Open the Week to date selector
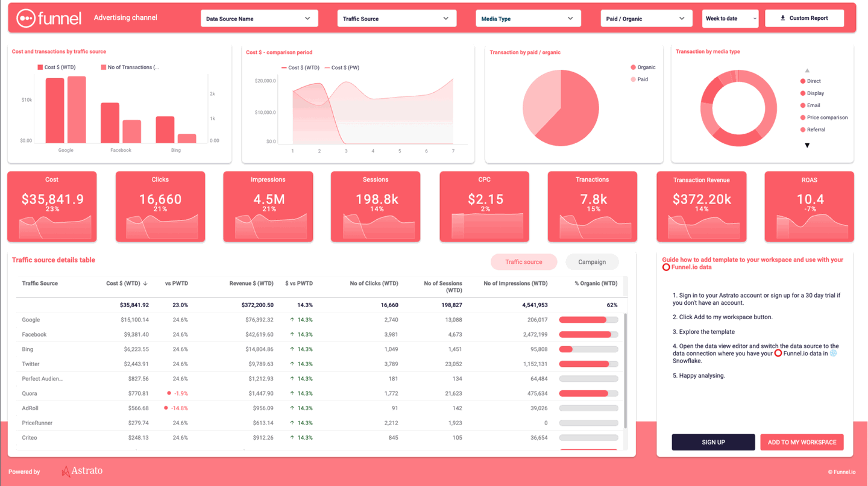 (730, 18)
